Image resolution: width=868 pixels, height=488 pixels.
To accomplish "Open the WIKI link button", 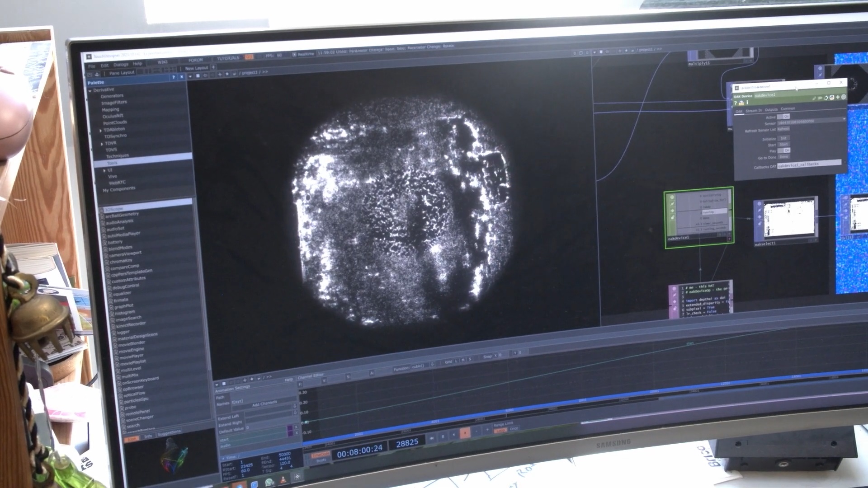I will (x=162, y=62).
